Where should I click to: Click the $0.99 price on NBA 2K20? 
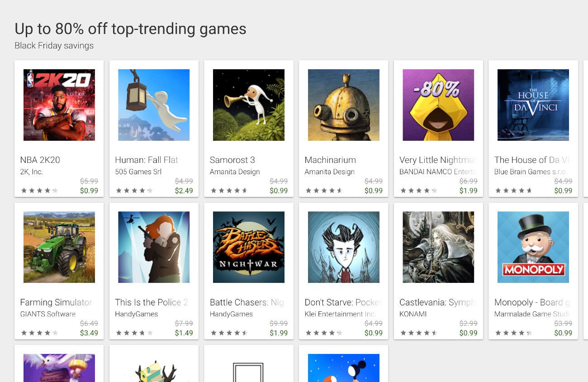point(89,191)
